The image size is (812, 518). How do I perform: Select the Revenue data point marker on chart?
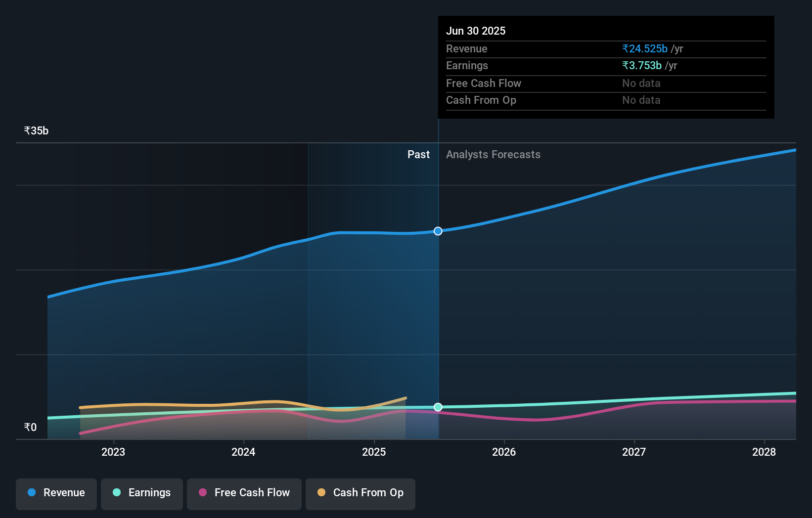pyautogui.click(x=438, y=231)
